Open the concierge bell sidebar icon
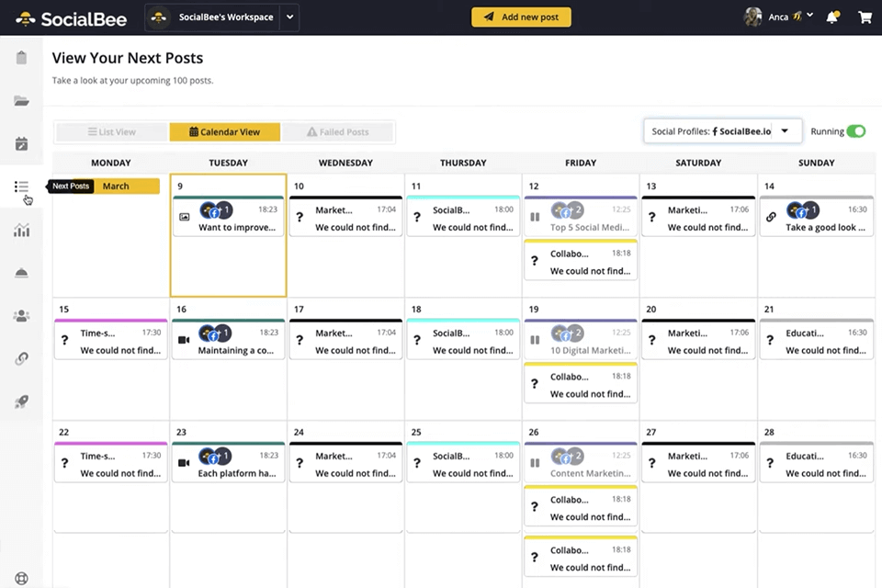 [21, 273]
